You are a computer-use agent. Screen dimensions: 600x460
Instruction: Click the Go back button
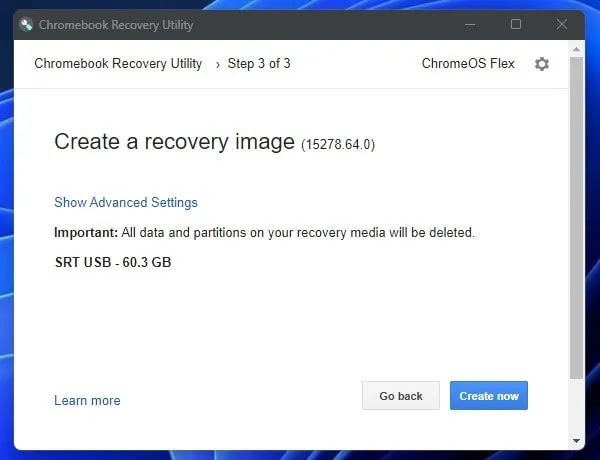click(401, 396)
